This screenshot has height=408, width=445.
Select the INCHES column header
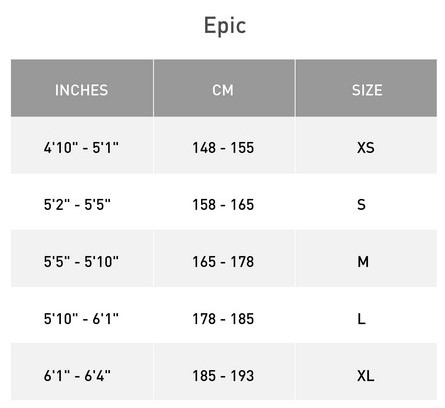(x=82, y=88)
